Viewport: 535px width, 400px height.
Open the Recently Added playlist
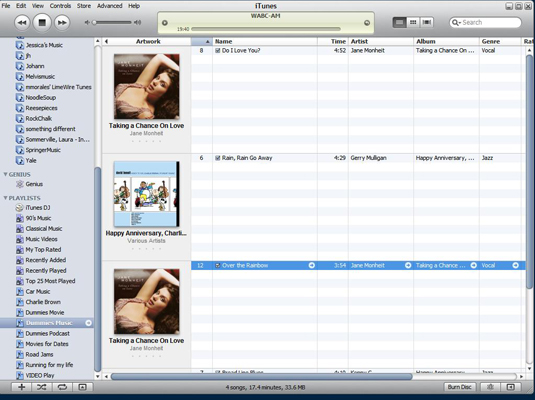click(x=46, y=260)
